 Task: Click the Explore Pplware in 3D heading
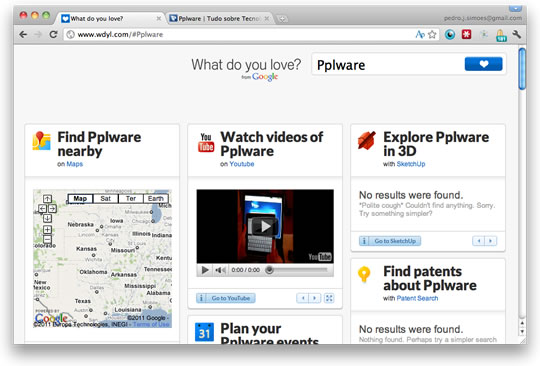tap(436, 144)
